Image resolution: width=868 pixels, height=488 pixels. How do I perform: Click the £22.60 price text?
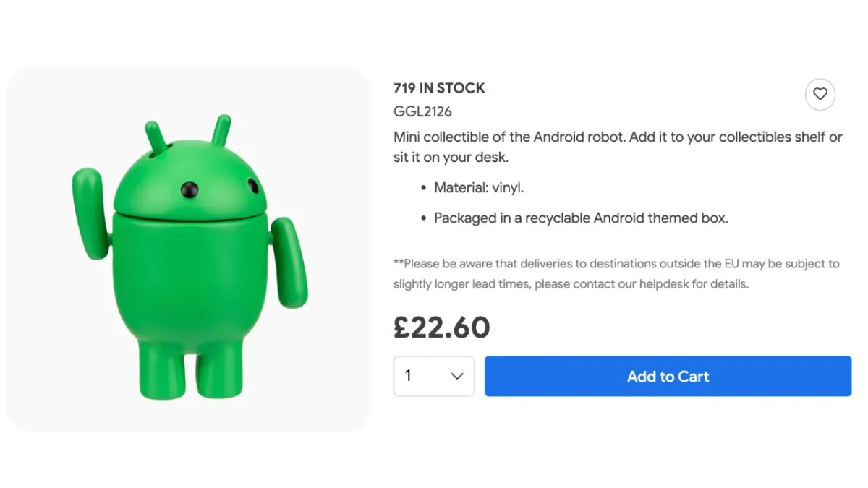tap(441, 328)
